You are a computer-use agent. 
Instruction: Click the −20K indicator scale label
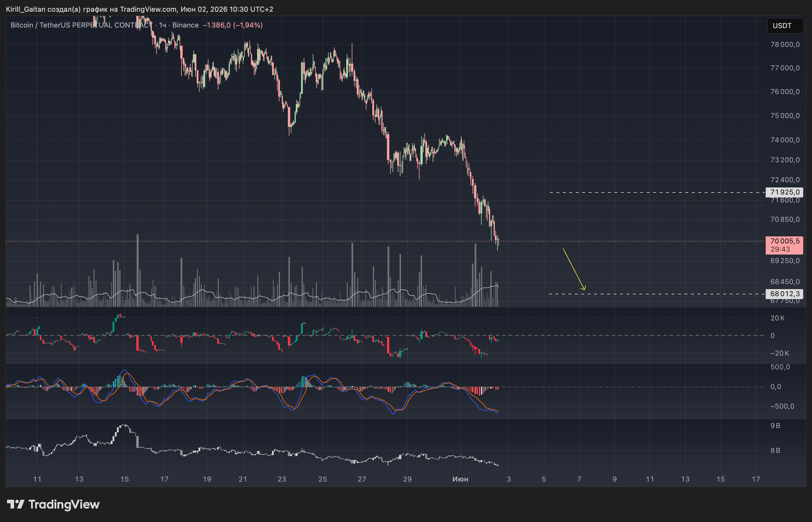click(x=779, y=353)
